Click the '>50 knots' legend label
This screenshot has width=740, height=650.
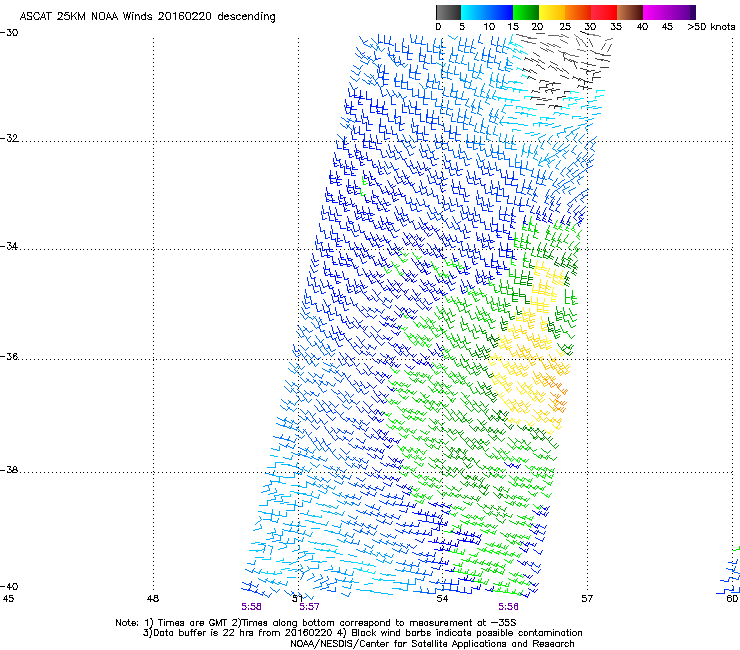tap(711, 27)
